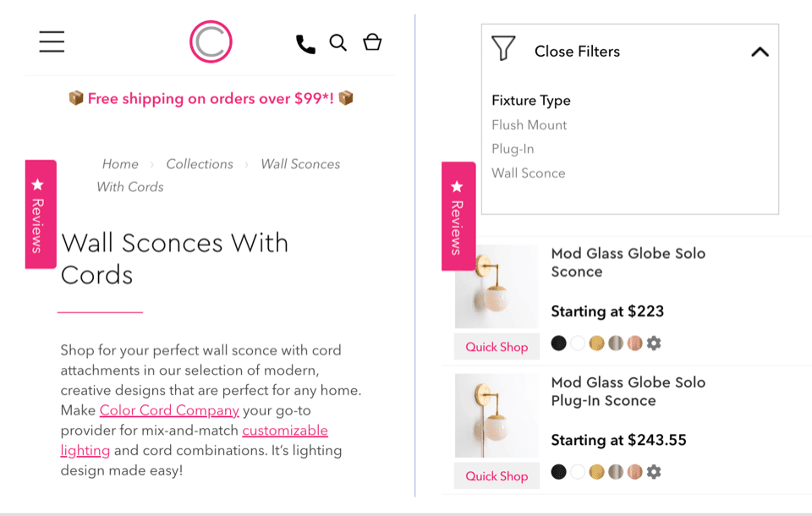Image resolution: width=812 pixels, height=516 pixels.
Task: Open the hamburger navigation menu
Action: click(52, 41)
